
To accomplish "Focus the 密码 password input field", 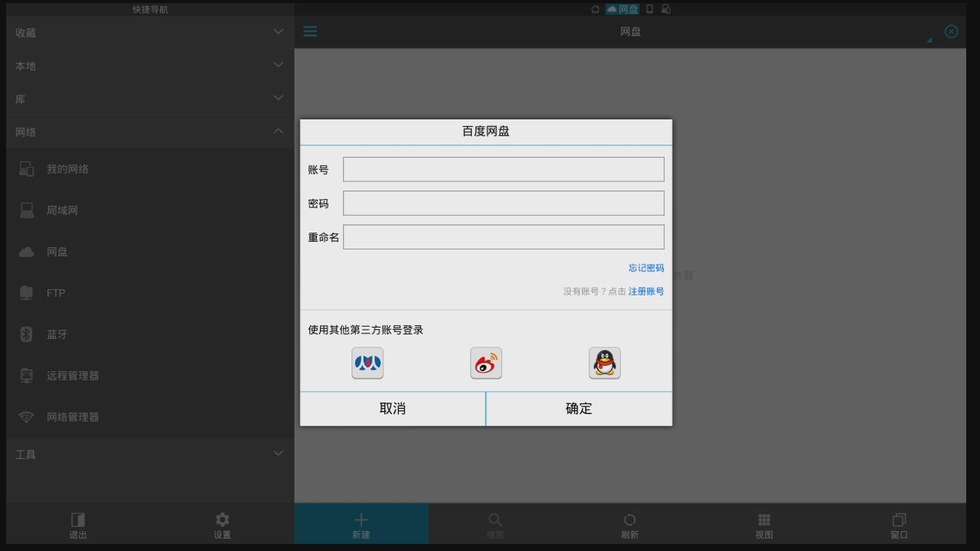I will click(x=504, y=203).
